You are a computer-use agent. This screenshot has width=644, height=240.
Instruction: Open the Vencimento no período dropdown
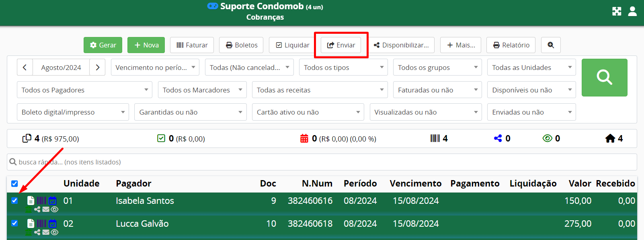coord(155,68)
